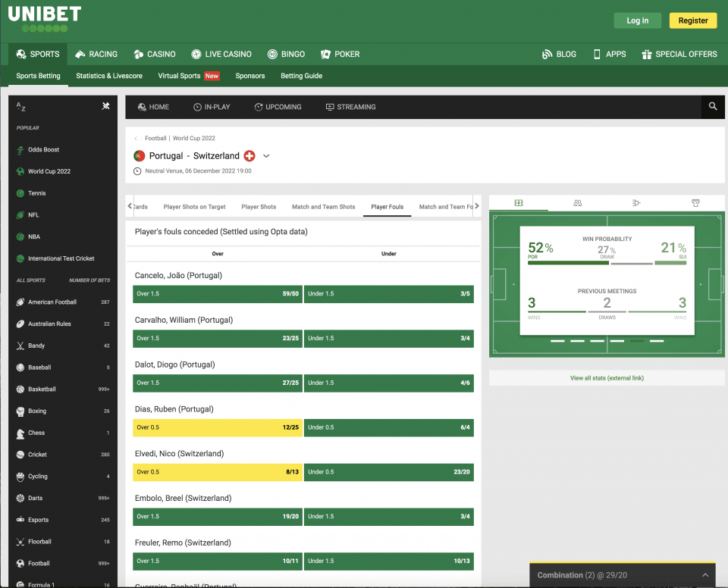
Task: Open the Casino main menu
Action: tap(155, 55)
